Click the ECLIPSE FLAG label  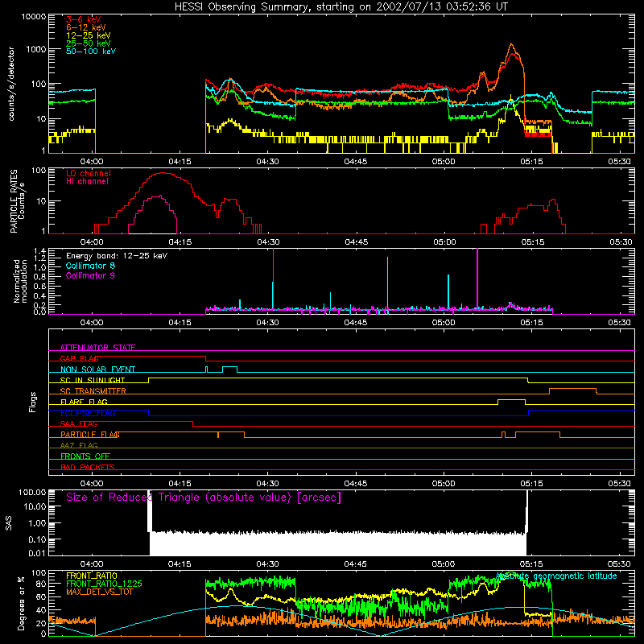click(88, 413)
